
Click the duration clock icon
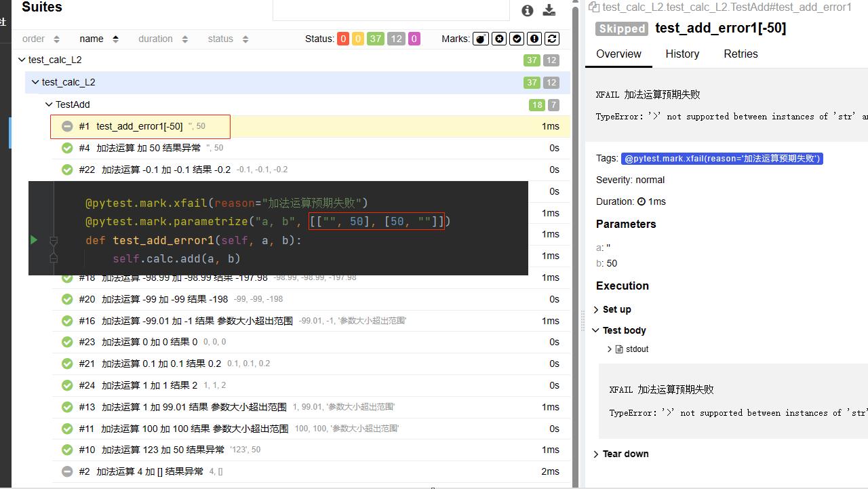pyautogui.click(x=641, y=201)
